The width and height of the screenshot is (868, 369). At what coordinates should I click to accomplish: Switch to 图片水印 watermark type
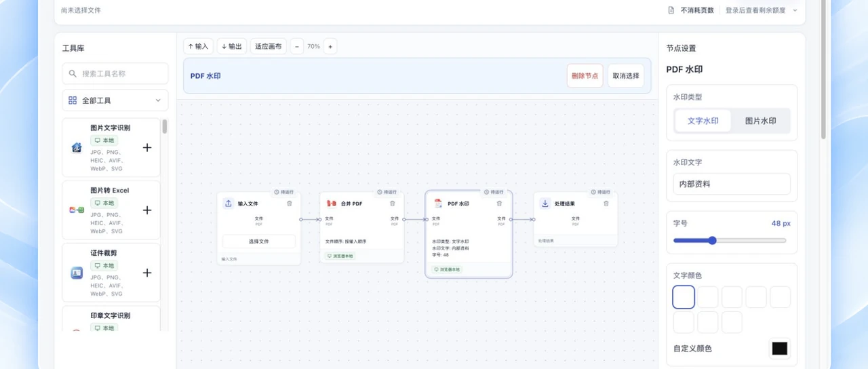click(x=760, y=121)
